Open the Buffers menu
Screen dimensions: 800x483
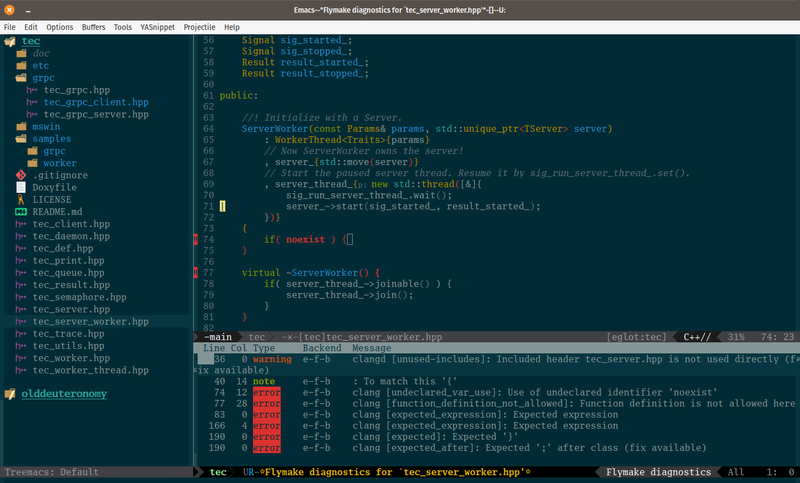tap(93, 27)
